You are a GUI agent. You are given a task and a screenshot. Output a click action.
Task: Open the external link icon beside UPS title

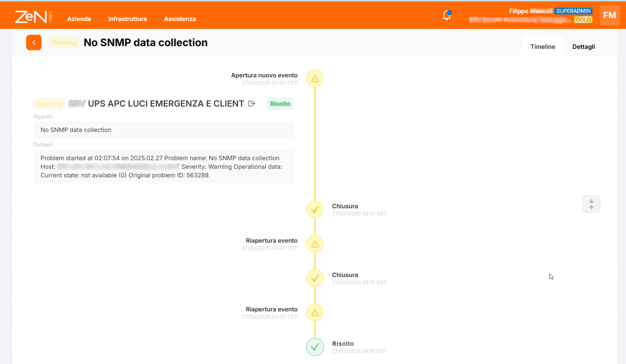tap(252, 104)
